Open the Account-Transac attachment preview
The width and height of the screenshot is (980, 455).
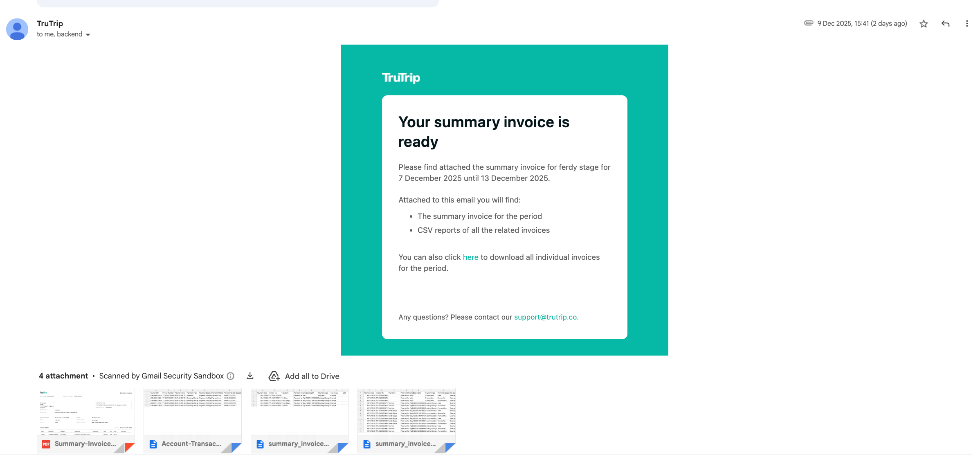[x=193, y=420]
